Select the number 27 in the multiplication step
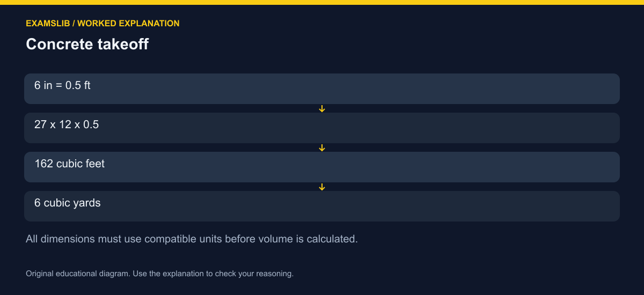 coord(40,124)
